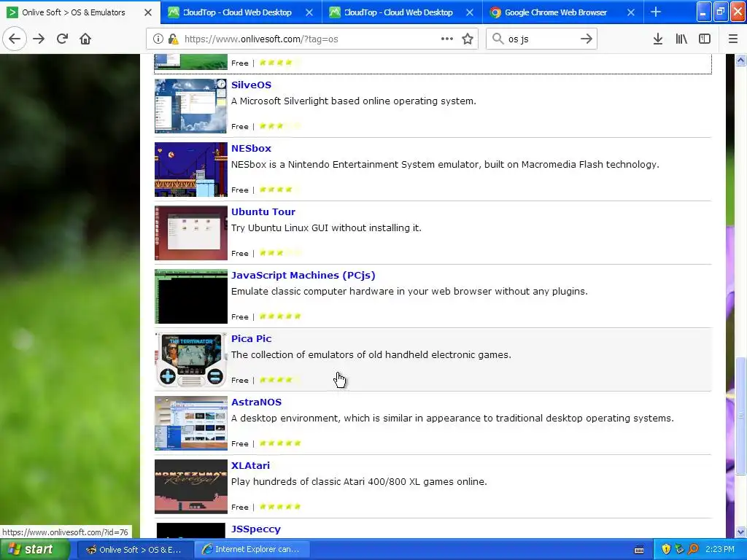Click the AstraNOS desktop thumbnail
The width and height of the screenshot is (747, 560).
191,423
